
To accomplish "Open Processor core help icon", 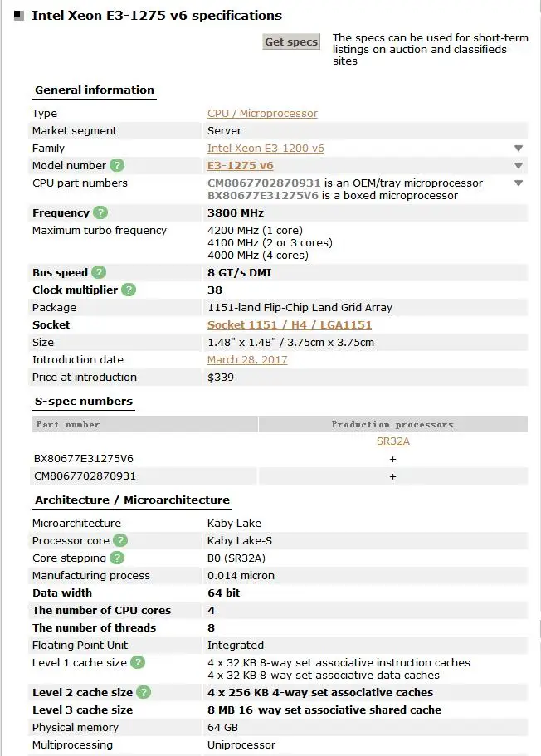I will (x=120, y=540).
